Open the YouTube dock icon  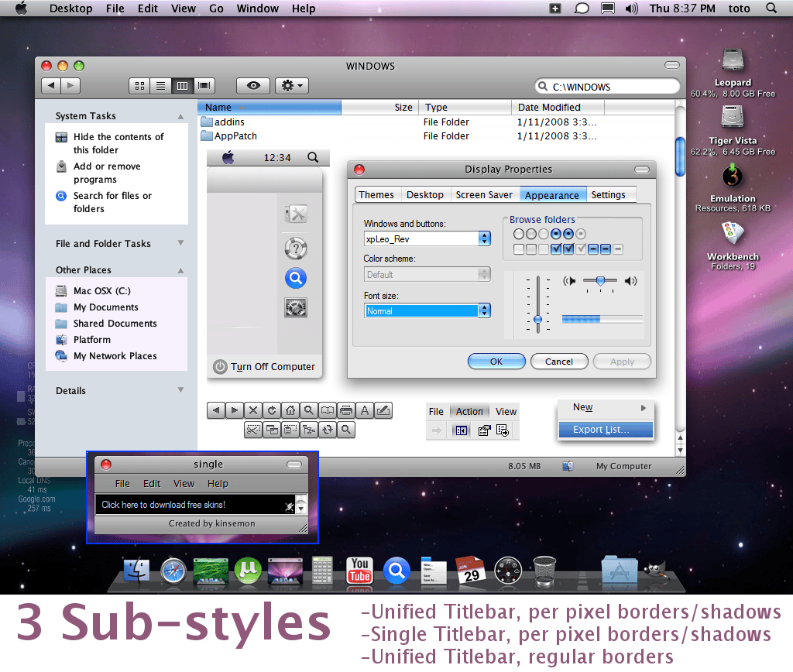359,571
